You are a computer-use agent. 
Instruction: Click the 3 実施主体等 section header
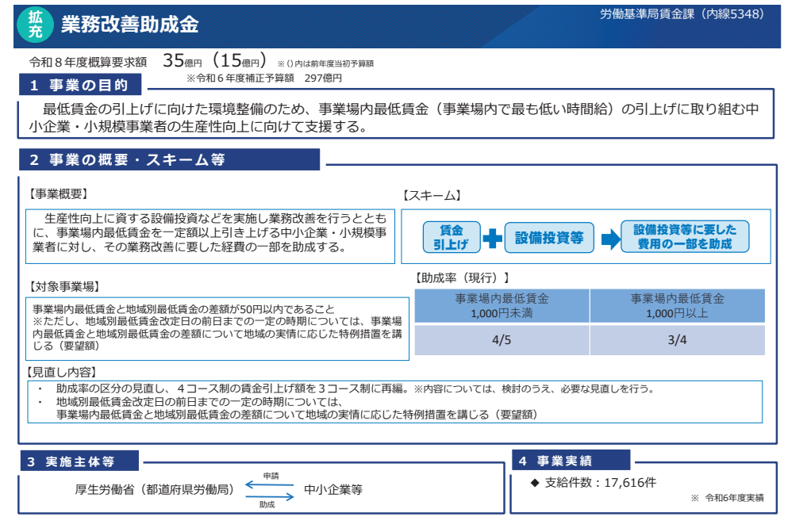[79, 461]
